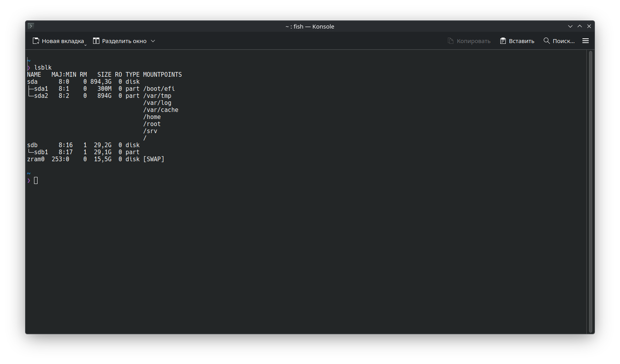Click the window keep-below chevron in title bar
The width and height of the screenshot is (620, 364).
(x=570, y=26)
